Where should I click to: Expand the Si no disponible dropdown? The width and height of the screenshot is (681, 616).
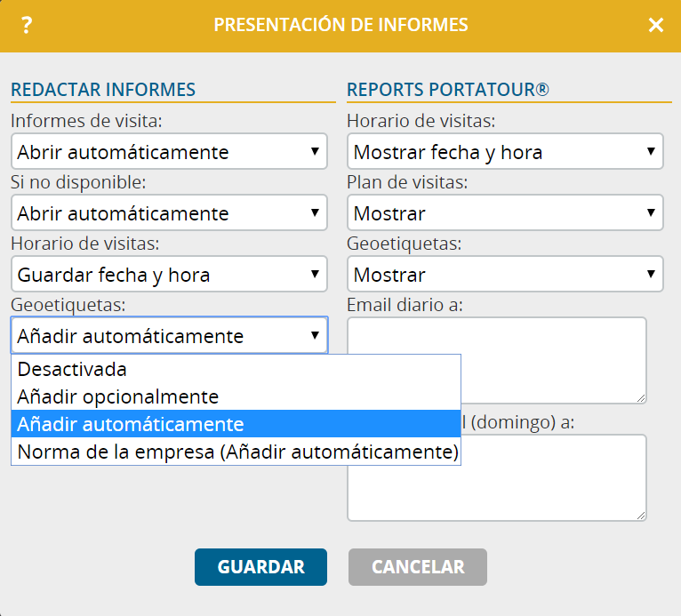tap(169, 212)
